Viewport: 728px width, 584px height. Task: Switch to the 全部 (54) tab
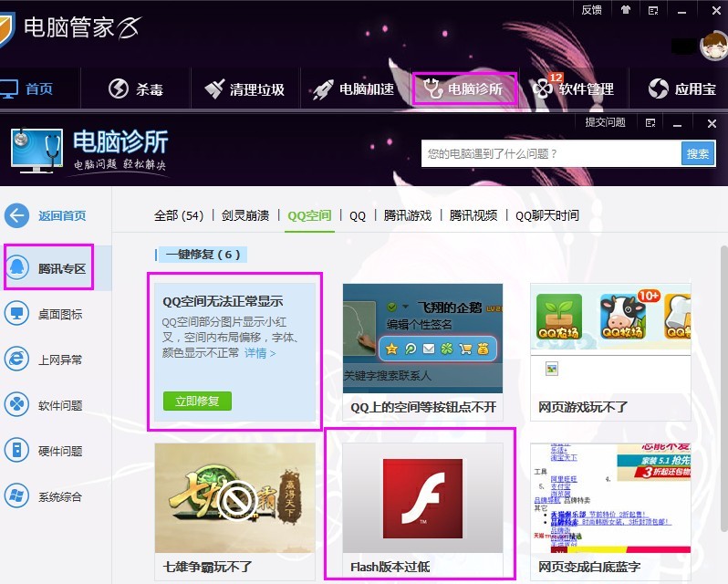click(x=179, y=215)
